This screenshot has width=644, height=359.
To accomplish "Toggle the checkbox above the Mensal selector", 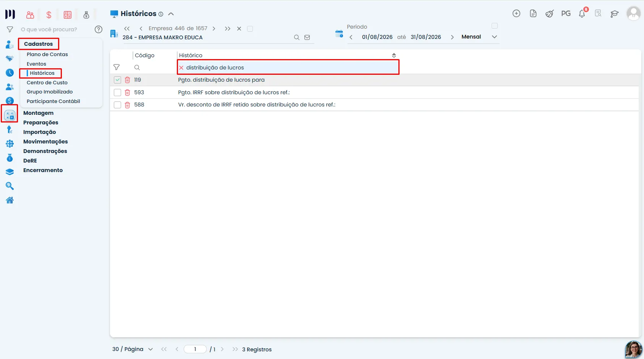I will pyautogui.click(x=495, y=26).
